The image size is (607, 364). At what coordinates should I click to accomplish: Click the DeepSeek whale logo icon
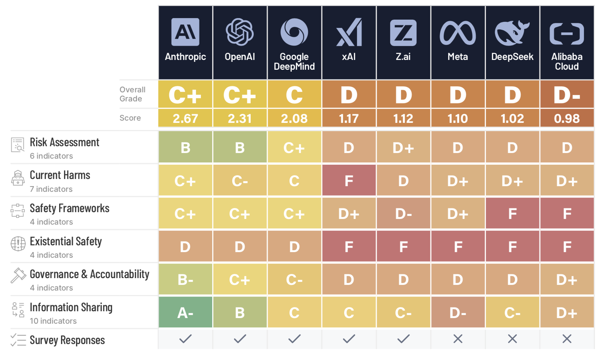click(512, 33)
